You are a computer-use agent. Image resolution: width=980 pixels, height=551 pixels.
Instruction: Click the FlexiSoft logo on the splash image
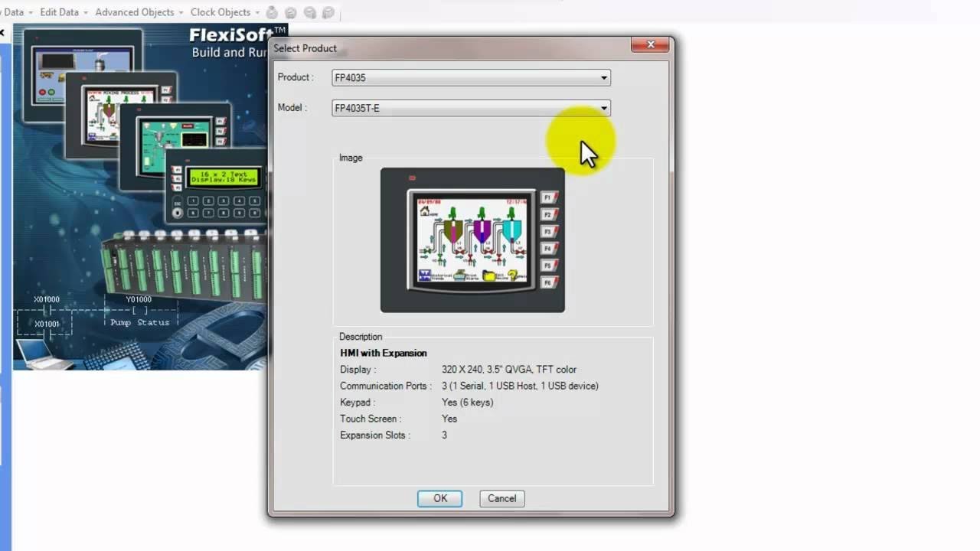(x=238, y=34)
